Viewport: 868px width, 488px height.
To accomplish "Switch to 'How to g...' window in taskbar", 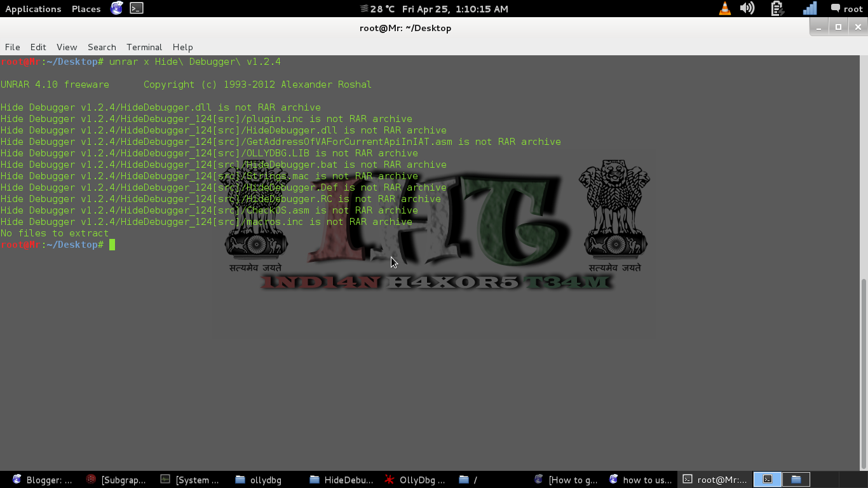I will tap(566, 480).
